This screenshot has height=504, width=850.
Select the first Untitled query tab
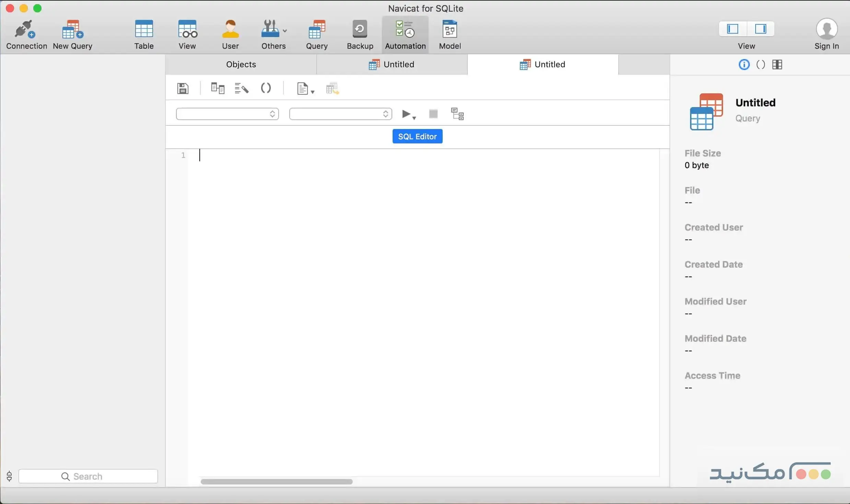click(x=392, y=65)
